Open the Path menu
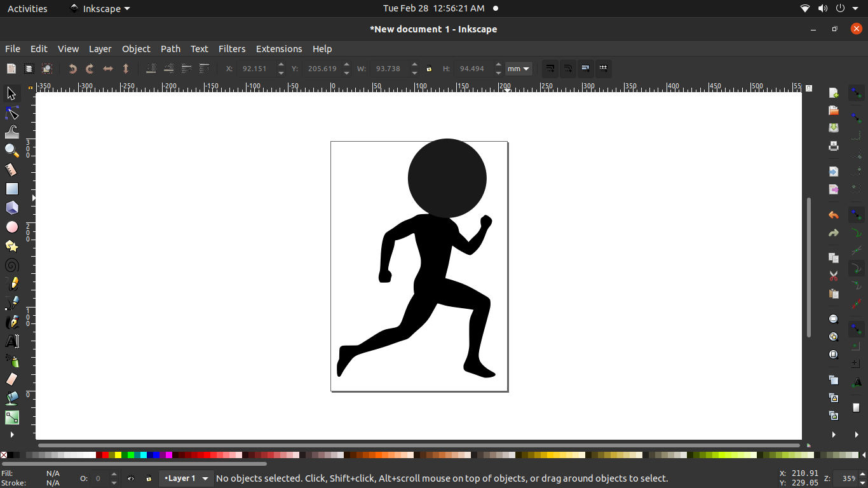The height and width of the screenshot is (488, 868). pyautogui.click(x=170, y=49)
